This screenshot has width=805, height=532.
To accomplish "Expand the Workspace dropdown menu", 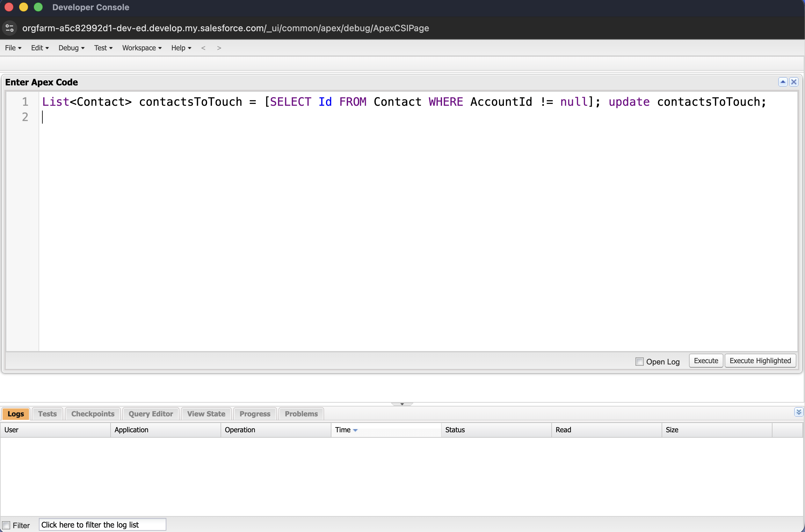I will coord(142,48).
